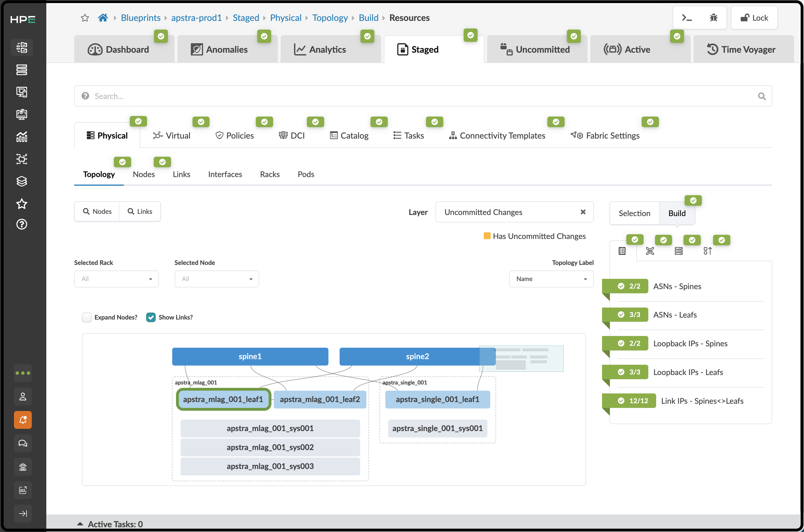
Task: Click the search magnifier icon in search bar
Action: point(762,96)
